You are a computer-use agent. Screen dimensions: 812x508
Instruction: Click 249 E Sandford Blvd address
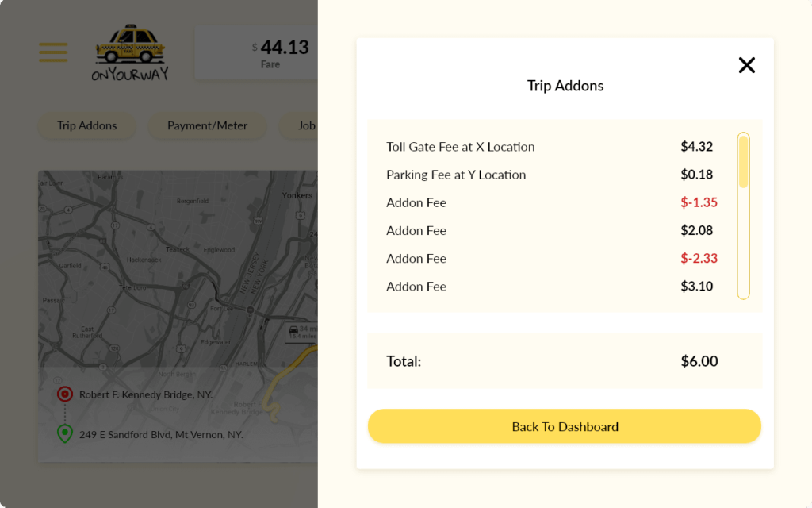tap(160, 434)
